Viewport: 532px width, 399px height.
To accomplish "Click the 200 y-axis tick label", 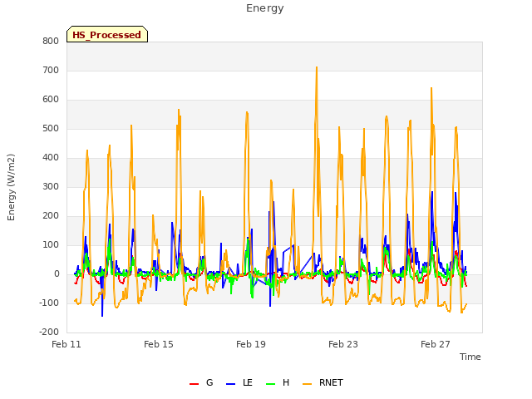I will [51, 216].
